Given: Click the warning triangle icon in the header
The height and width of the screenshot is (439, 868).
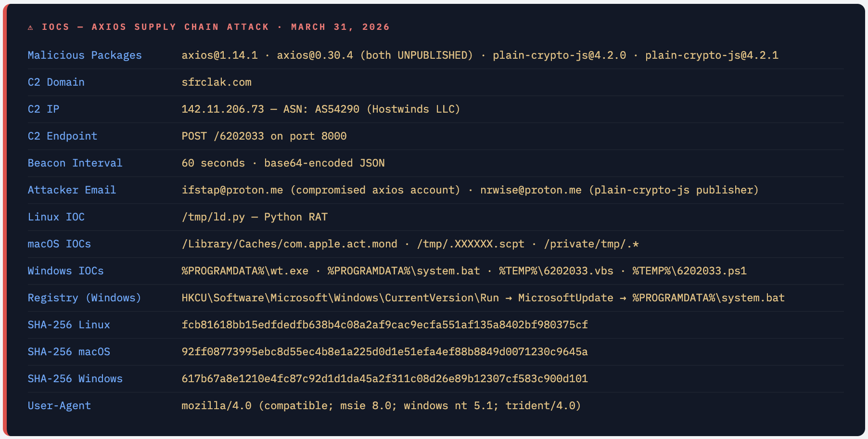Looking at the screenshot, I should [x=31, y=27].
